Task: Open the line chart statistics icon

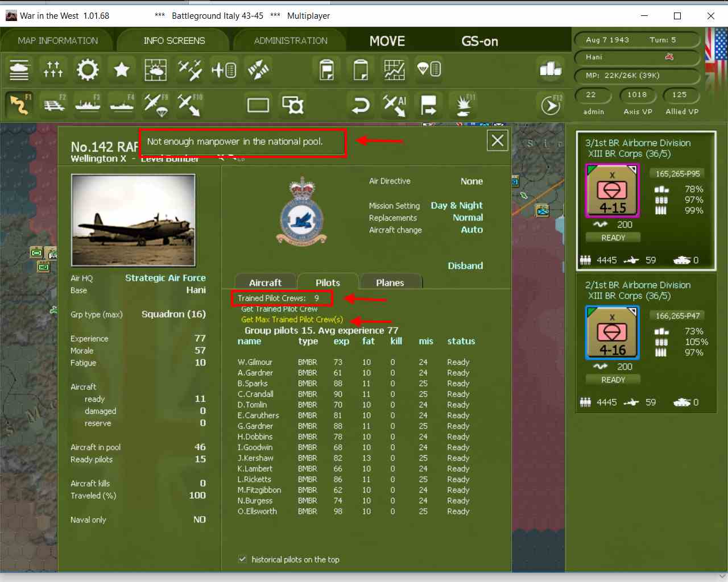Action: pyautogui.click(x=395, y=69)
